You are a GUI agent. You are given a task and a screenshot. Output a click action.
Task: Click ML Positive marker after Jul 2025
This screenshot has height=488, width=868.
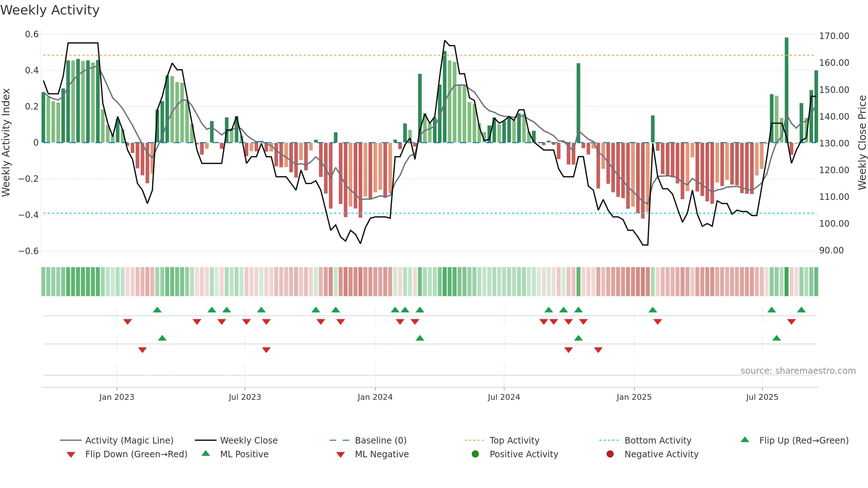pyautogui.click(x=776, y=338)
